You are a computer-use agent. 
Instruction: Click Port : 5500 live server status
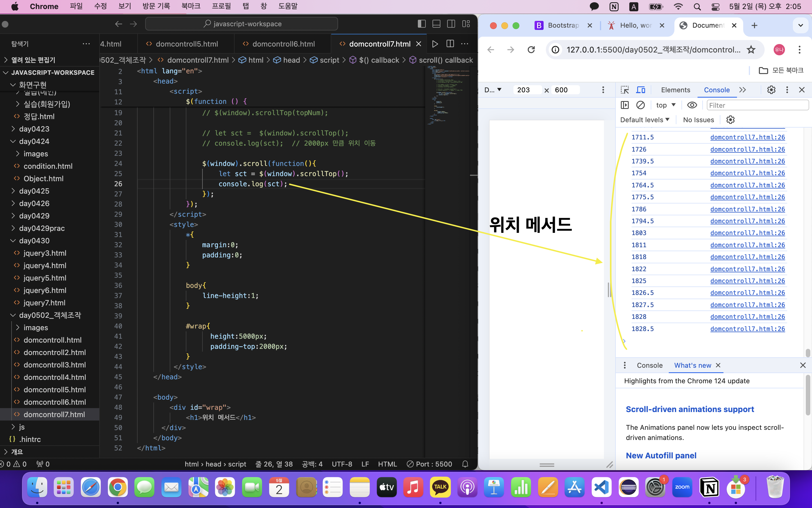pos(429,464)
